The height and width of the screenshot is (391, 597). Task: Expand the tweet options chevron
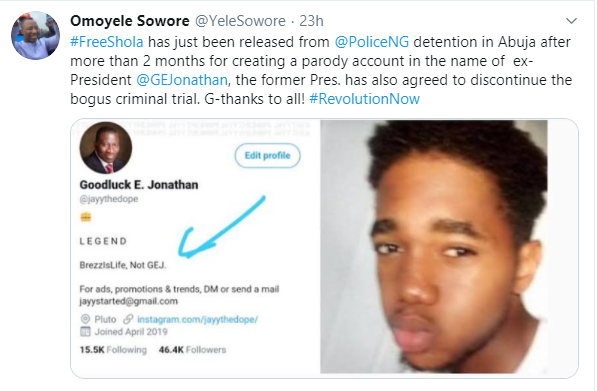click(571, 21)
